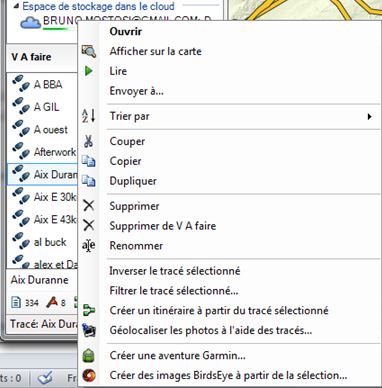Click the A-Z sort icon beside Trier par
The width and height of the screenshot is (382, 388).
pos(89,116)
